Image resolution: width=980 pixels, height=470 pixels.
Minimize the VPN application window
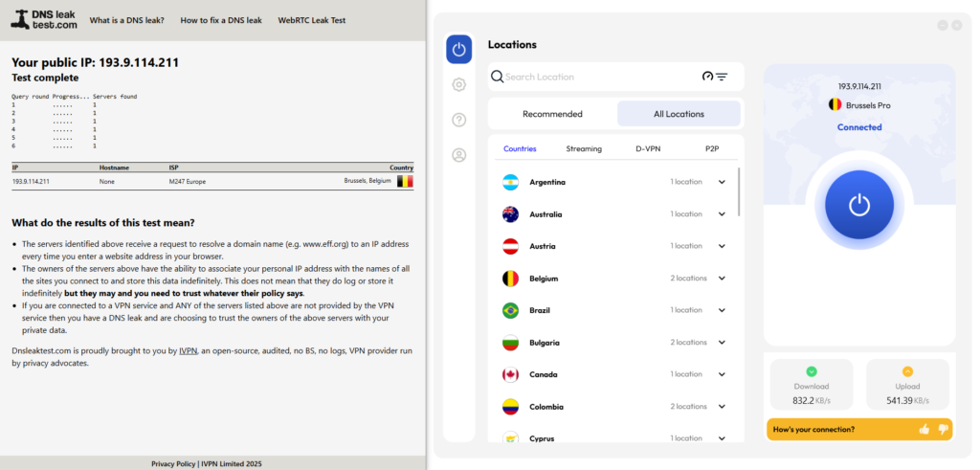(943, 26)
